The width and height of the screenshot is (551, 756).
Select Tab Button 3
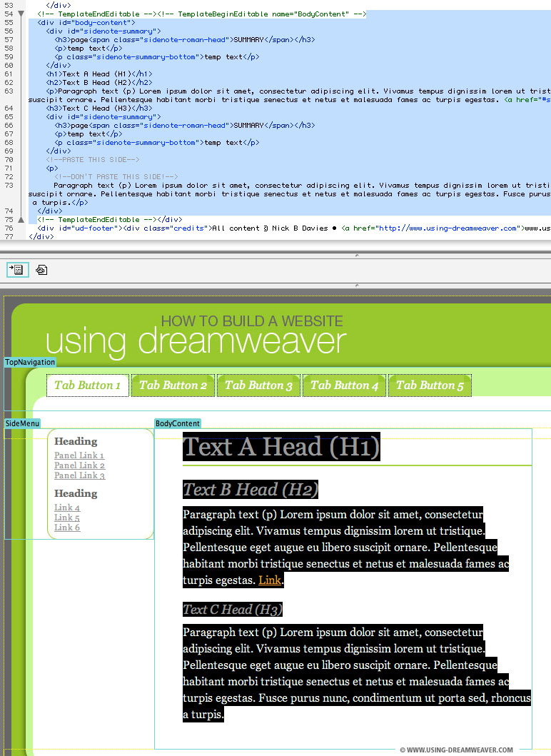tap(259, 385)
